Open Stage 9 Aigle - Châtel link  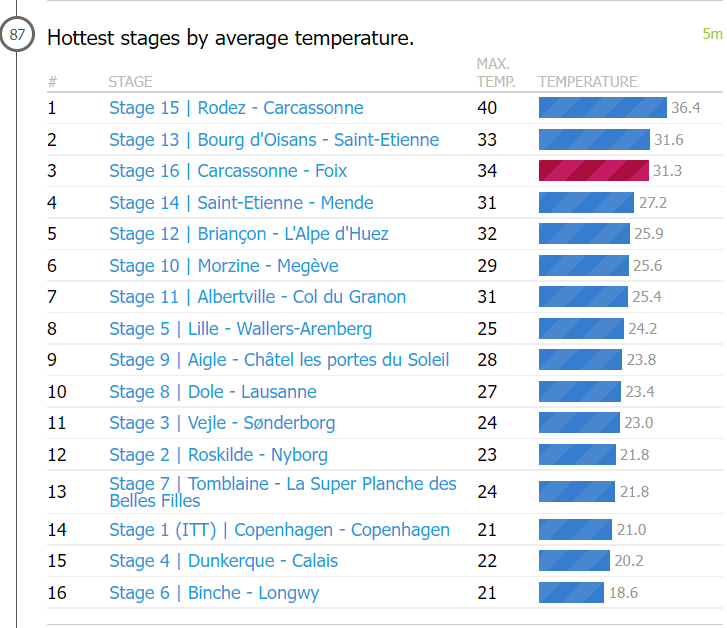279,360
